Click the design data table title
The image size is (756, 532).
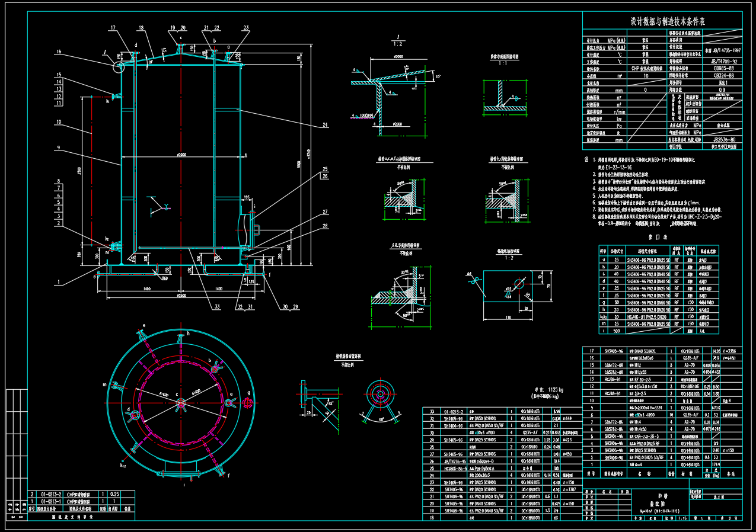pyautogui.click(x=667, y=21)
